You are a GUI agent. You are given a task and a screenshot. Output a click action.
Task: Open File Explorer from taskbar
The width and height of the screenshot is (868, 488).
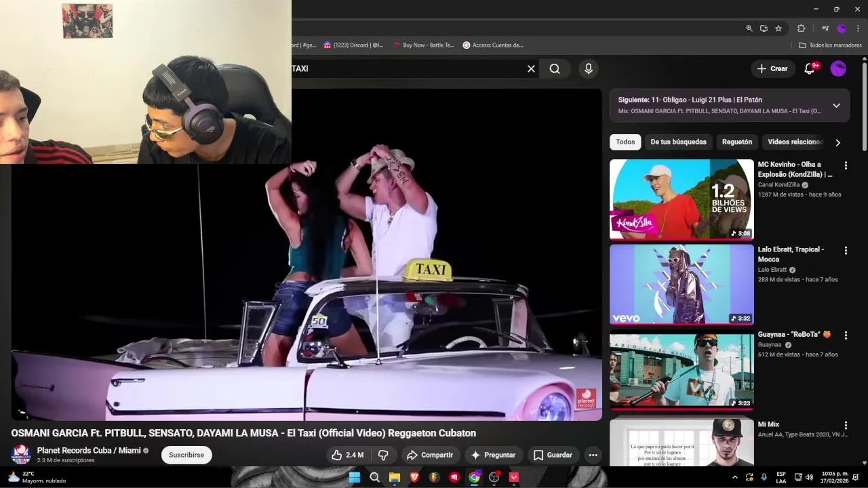tap(394, 477)
